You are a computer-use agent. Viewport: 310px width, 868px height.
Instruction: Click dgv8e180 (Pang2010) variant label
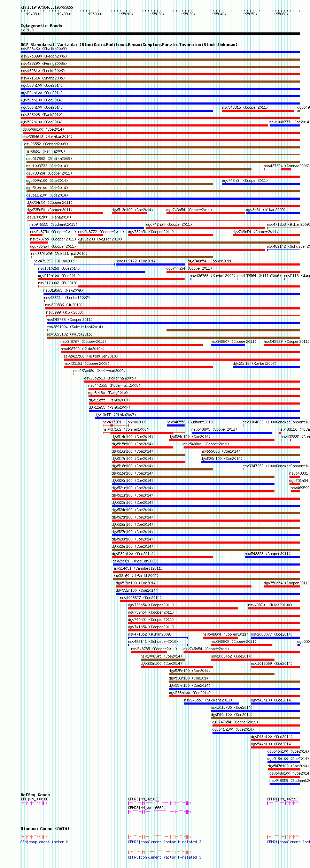pos(108,393)
